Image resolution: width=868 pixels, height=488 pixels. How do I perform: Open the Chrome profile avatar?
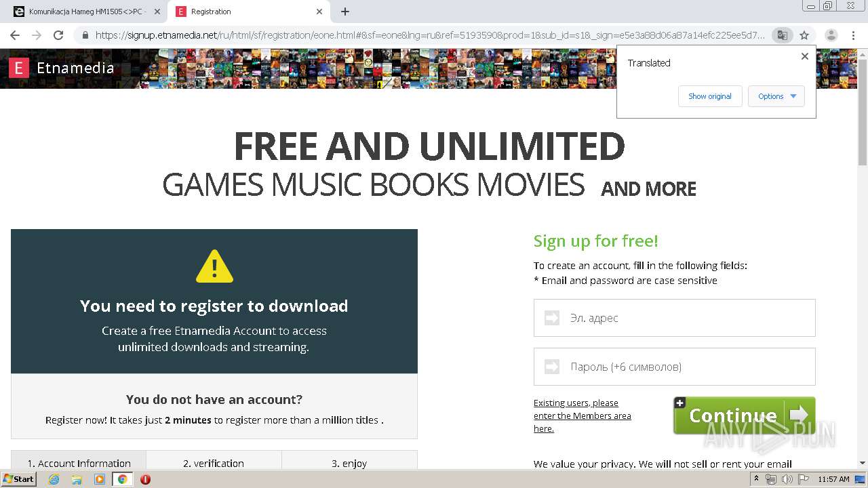click(x=831, y=35)
